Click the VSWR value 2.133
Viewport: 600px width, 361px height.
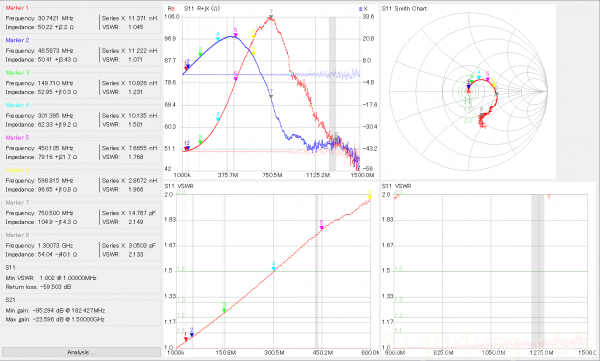[136, 255]
